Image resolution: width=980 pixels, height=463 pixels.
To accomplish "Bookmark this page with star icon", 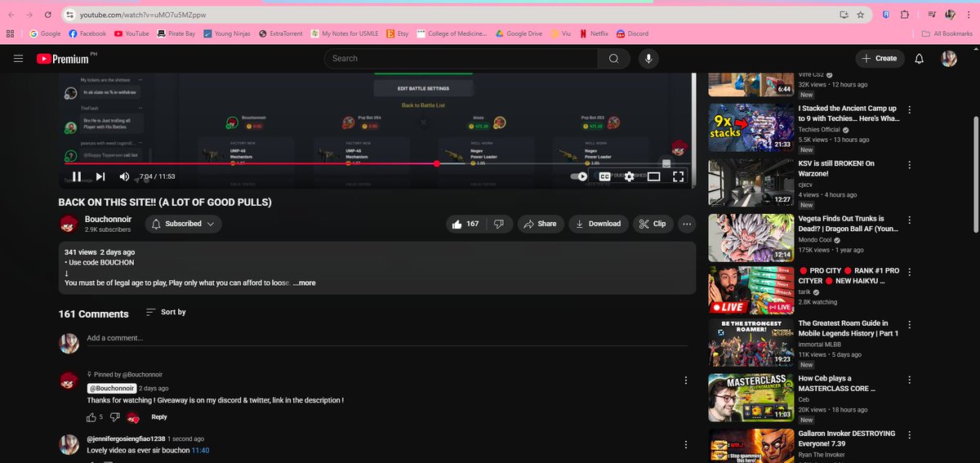I will (860, 15).
